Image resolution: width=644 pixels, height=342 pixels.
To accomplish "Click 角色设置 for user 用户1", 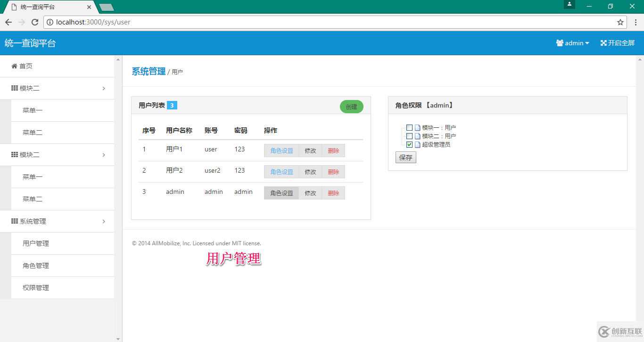I will (x=281, y=150).
